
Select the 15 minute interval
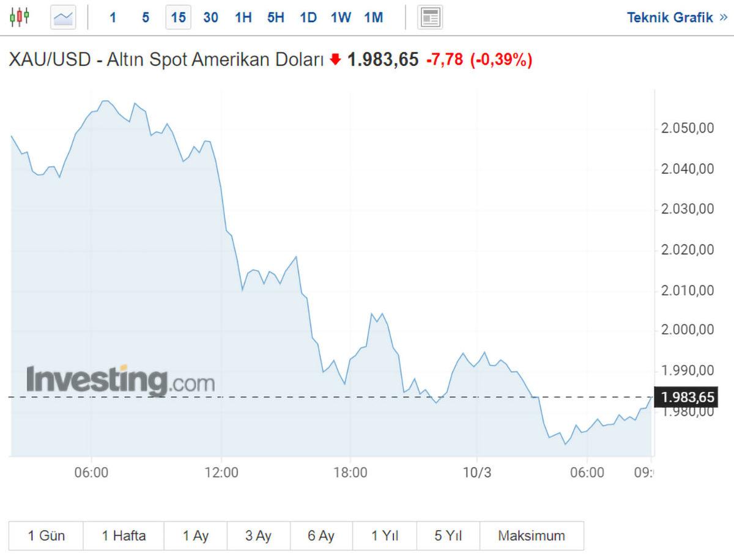coord(178,17)
